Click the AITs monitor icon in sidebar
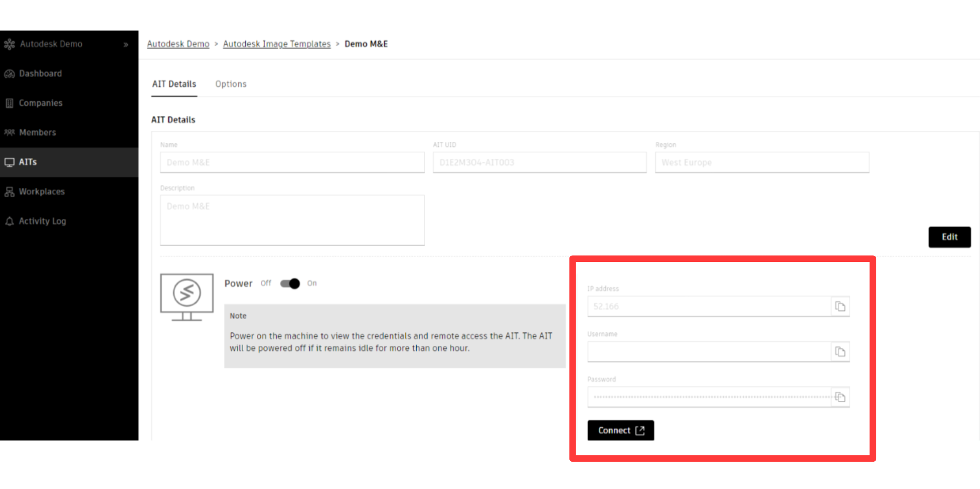The height and width of the screenshot is (489, 980). 10,162
